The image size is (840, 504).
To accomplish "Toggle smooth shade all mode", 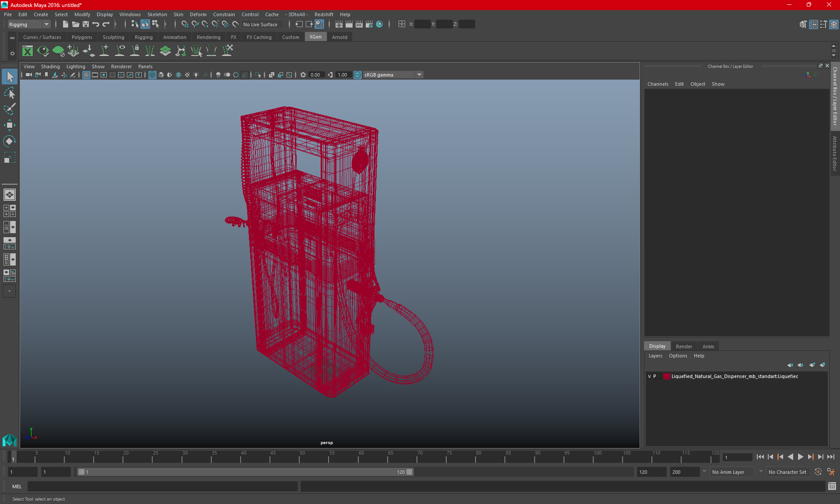I will click(x=161, y=75).
